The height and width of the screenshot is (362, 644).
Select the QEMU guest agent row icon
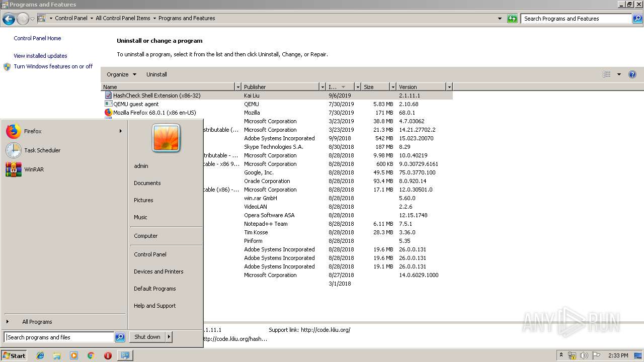(x=108, y=104)
